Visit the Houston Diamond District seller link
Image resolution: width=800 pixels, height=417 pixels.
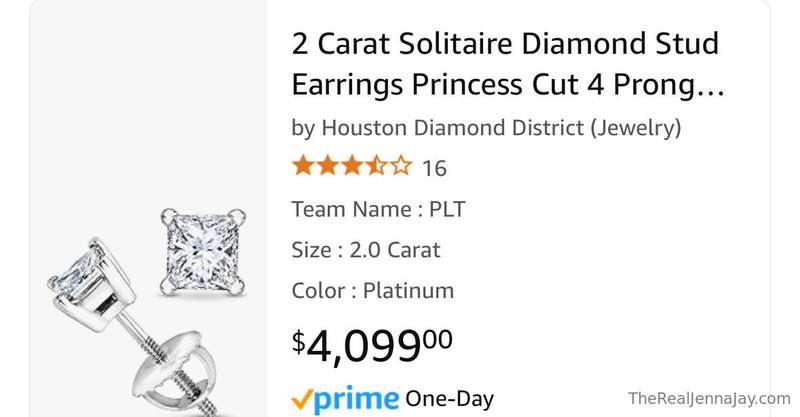(440, 127)
